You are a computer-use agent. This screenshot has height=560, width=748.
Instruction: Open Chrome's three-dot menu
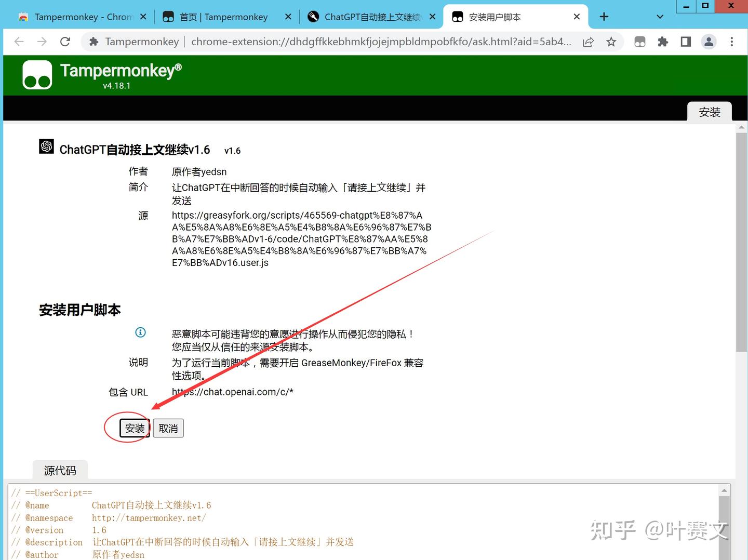[x=731, y=42]
